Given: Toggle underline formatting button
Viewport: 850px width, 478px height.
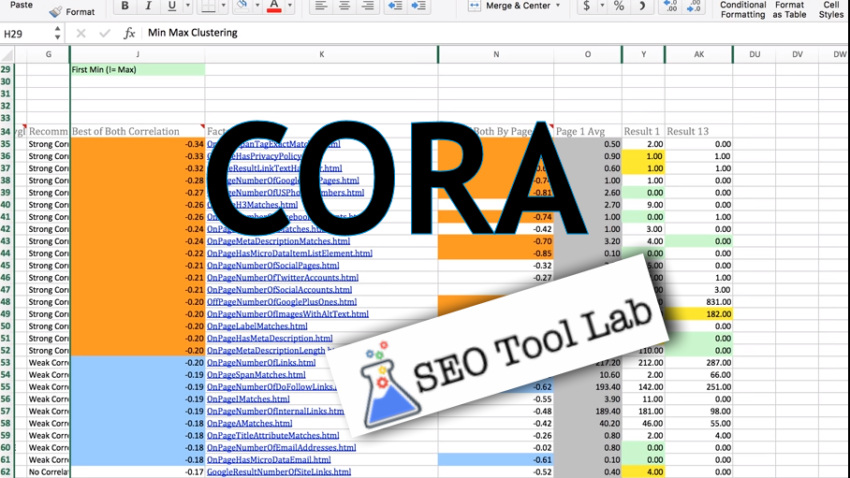Looking at the screenshot, I should pyautogui.click(x=173, y=6).
